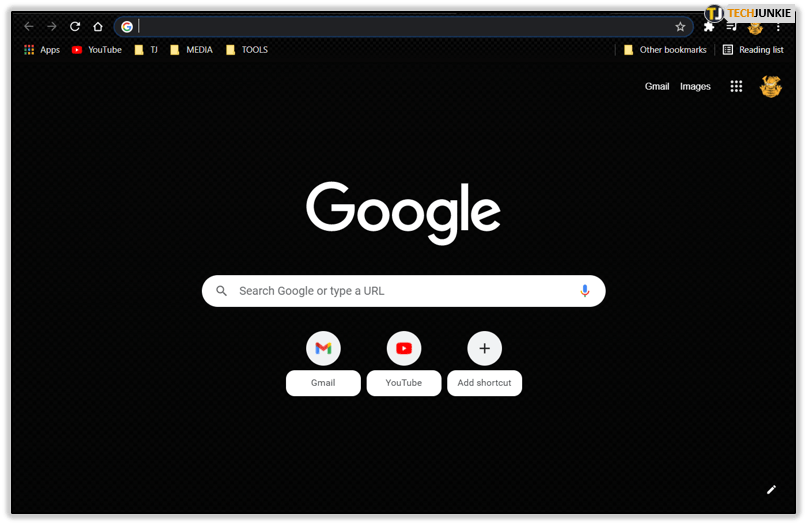
Task: Open the Extensions puzzle icon
Action: [x=709, y=27]
